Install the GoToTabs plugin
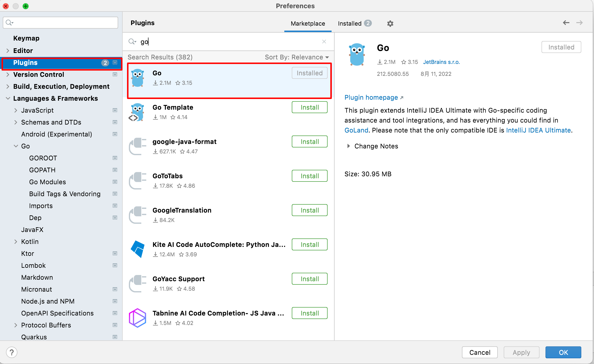The width and height of the screenshot is (594, 364). pos(309,176)
